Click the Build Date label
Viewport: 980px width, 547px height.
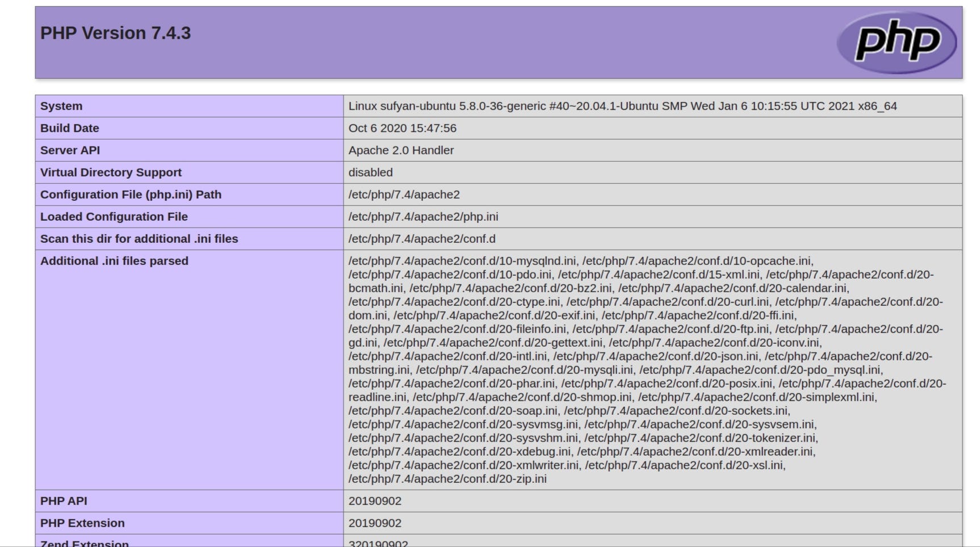tap(69, 128)
